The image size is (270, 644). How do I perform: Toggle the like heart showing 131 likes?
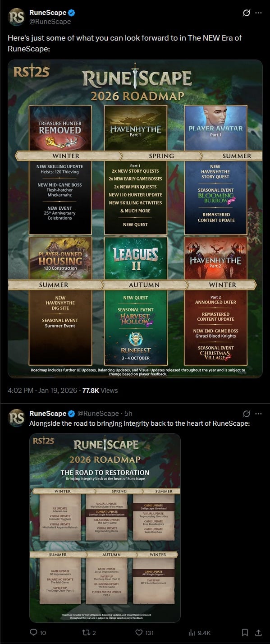(144, 633)
